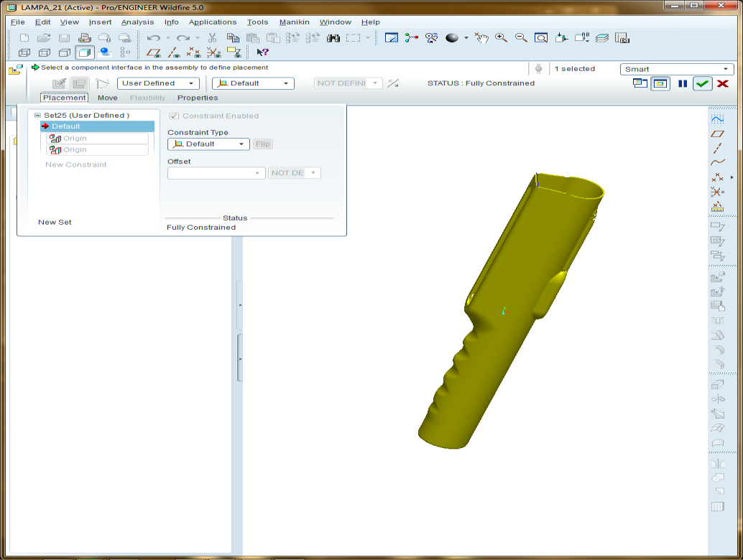Open appearance gallery dropdown arrow
Image resolution: width=743 pixels, height=560 pixels.
coord(466,38)
